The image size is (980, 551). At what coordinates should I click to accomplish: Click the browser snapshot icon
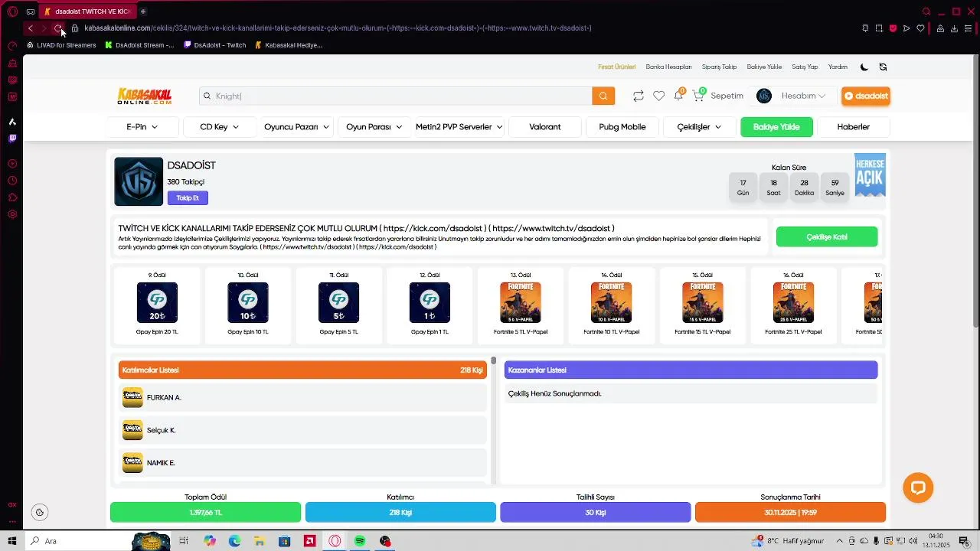[879, 28]
